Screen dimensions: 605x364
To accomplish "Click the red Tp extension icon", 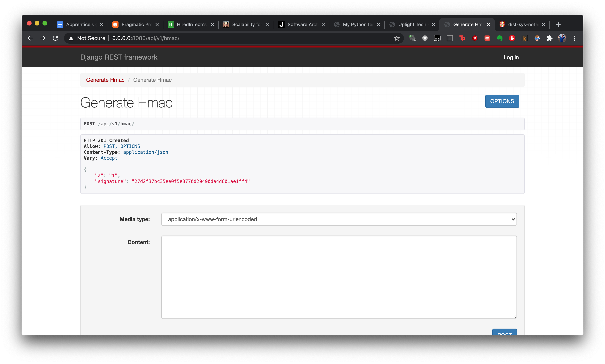I will click(x=462, y=38).
